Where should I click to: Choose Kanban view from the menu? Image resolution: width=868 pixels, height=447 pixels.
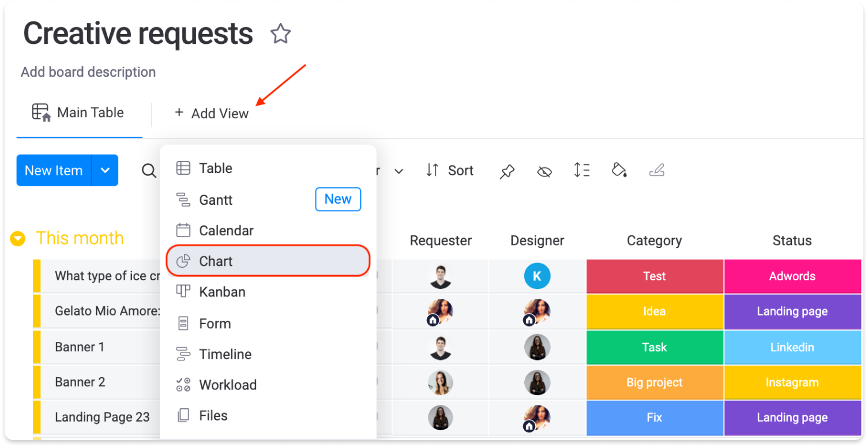222,292
